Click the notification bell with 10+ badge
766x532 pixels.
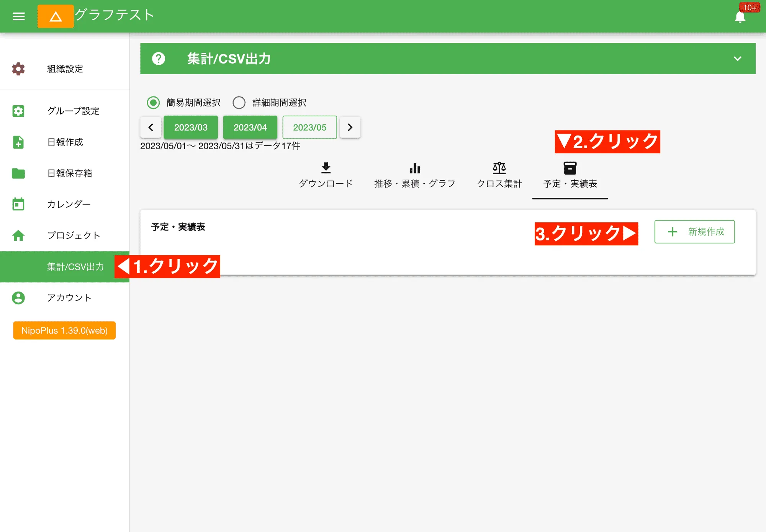(740, 17)
